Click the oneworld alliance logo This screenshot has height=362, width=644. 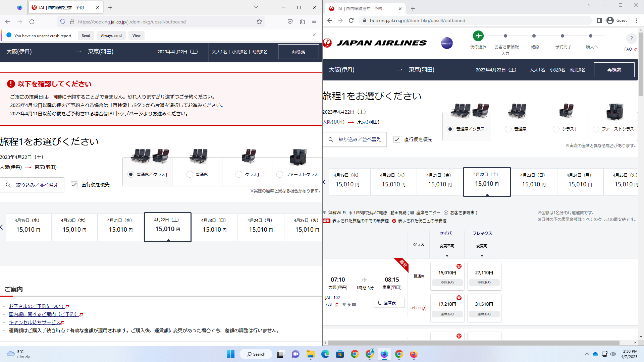[447, 43]
